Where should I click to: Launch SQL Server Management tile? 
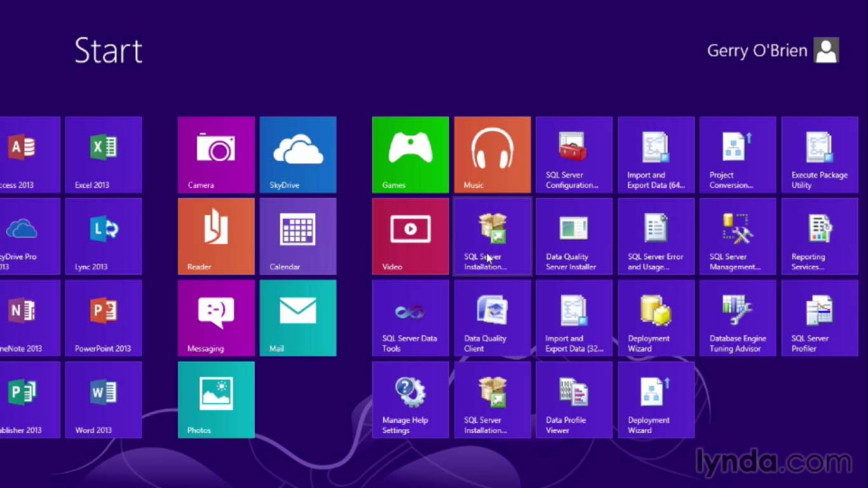(x=738, y=236)
